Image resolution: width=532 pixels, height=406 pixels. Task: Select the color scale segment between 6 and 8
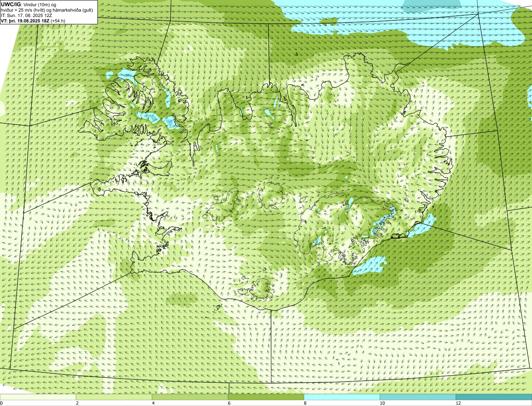[x=266, y=397]
